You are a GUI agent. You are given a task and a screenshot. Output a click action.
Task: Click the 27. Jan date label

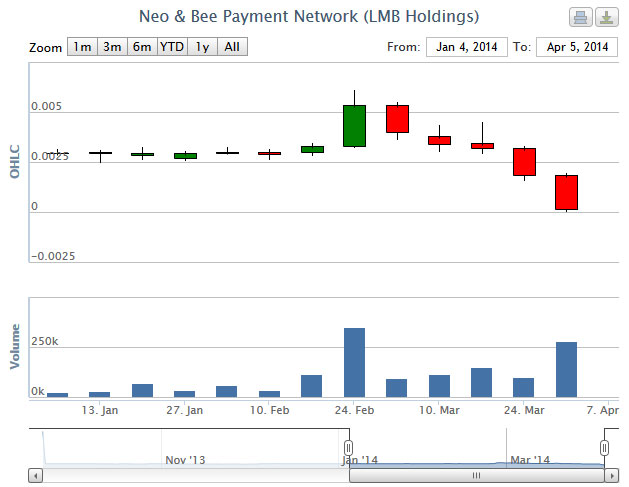pyautogui.click(x=185, y=410)
